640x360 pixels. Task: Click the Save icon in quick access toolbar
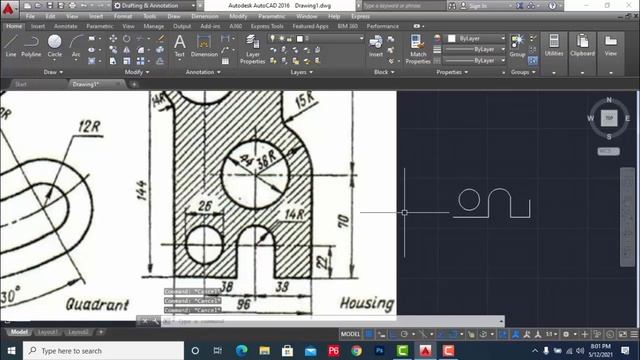click(x=50, y=6)
